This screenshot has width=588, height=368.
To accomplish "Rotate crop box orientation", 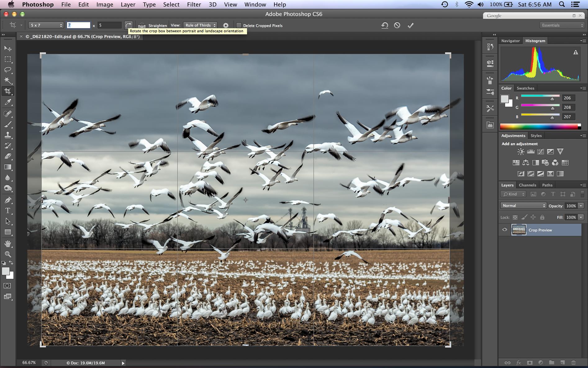I will (128, 25).
